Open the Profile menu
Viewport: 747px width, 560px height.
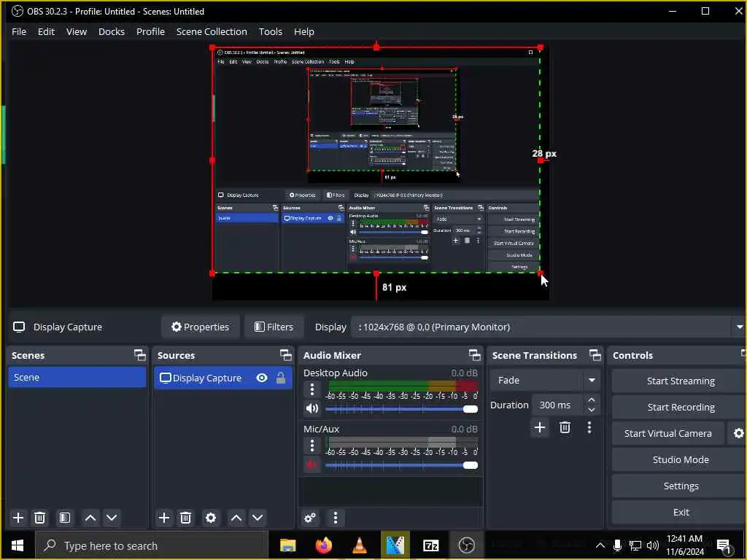(x=150, y=31)
